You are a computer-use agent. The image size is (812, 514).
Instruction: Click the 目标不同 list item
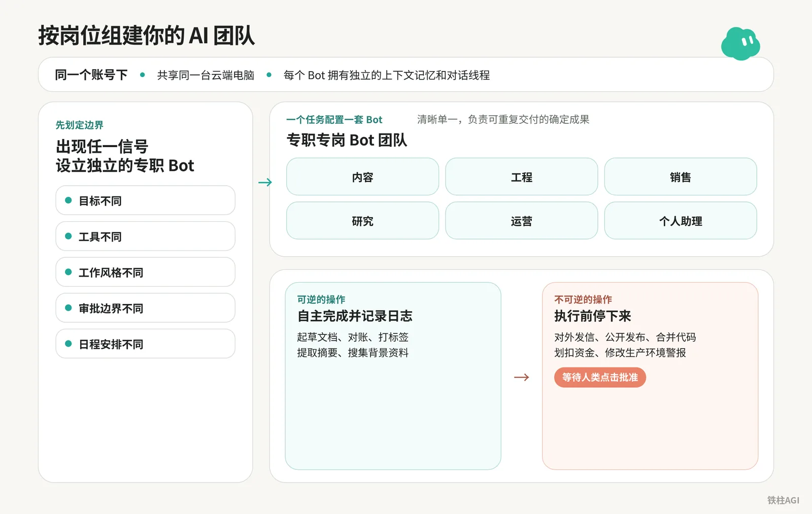[x=145, y=200]
